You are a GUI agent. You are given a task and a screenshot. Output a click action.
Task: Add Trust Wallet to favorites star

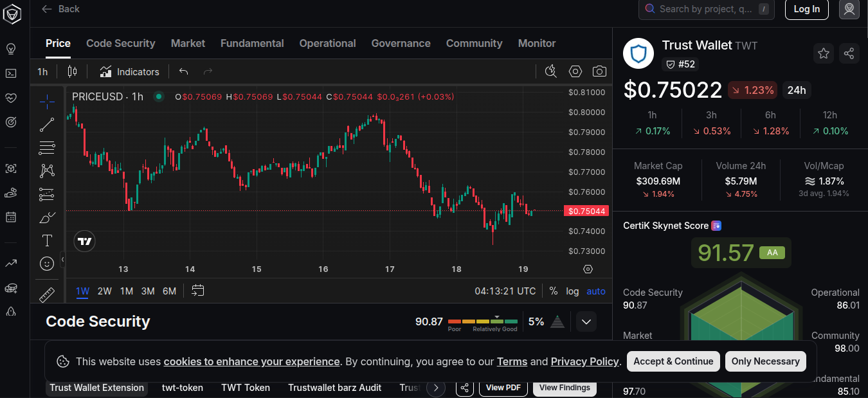[x=824, y=53]
